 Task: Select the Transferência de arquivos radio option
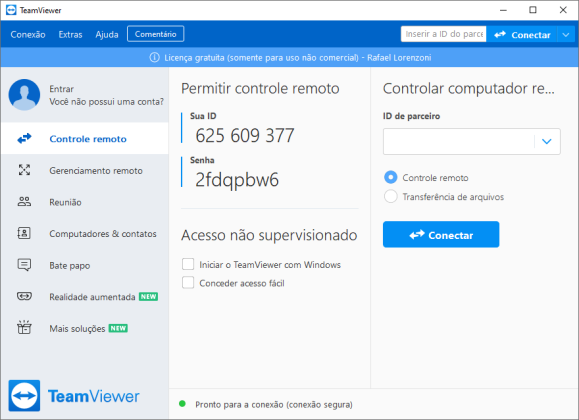click(391, 196)
